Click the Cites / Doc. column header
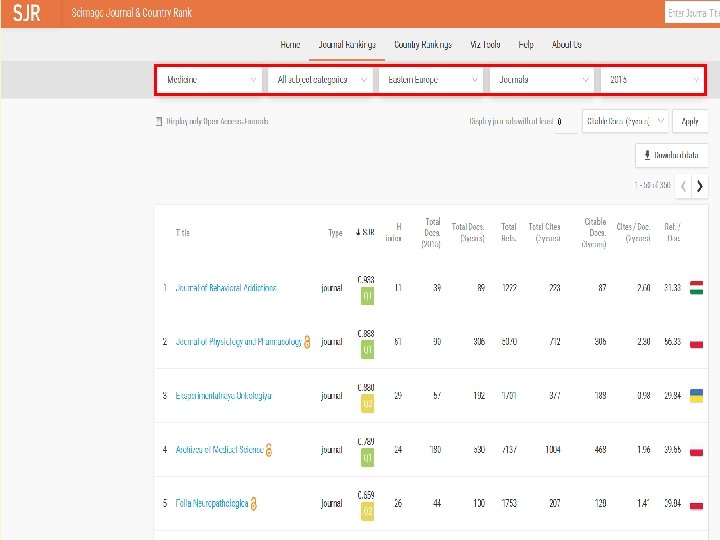 [x=633, y=232]
